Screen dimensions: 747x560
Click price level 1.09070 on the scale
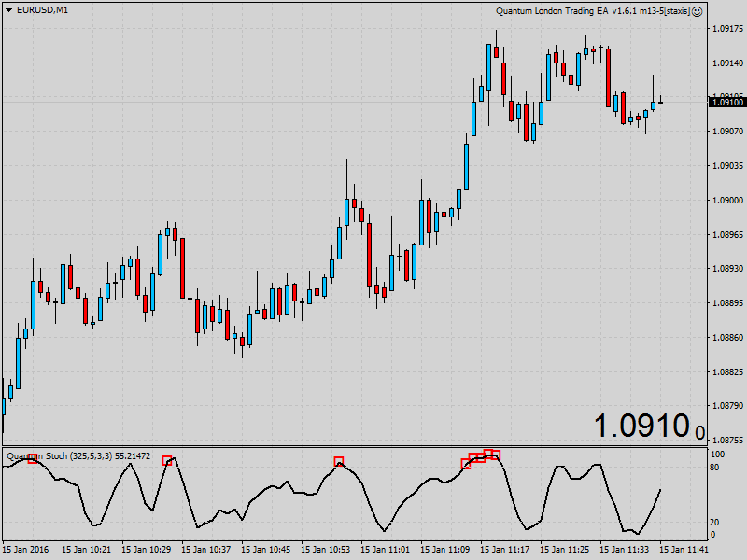tap(727, 131)
